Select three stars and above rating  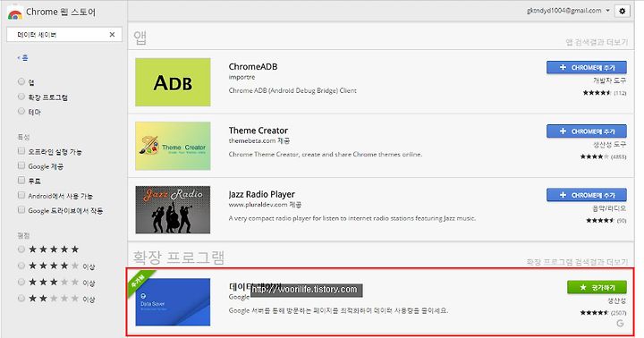click(21, 283)
